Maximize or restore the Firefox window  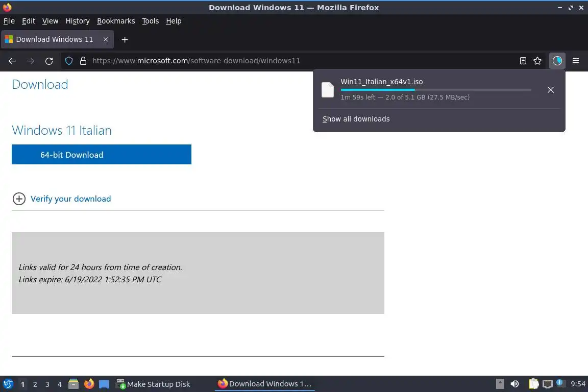coord(571,8)
